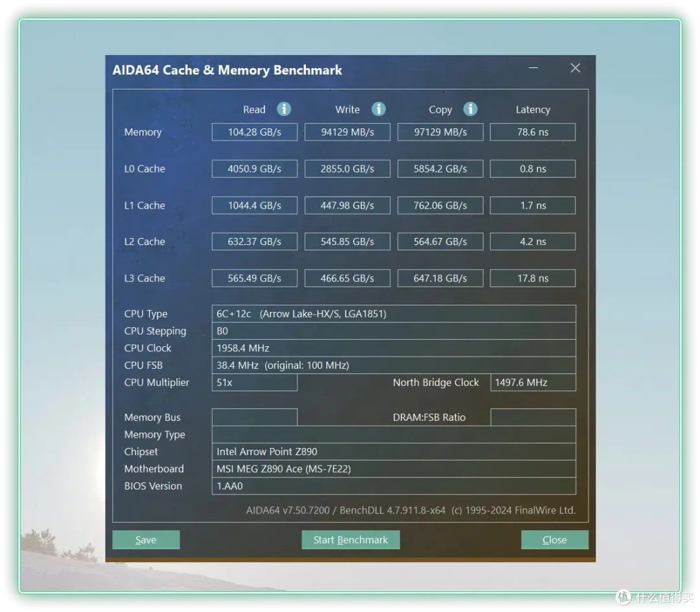The width and height of the screenshot is (700, 612).
Task: Select the Memory read value 104.28 GB/s
Action: 255,132
